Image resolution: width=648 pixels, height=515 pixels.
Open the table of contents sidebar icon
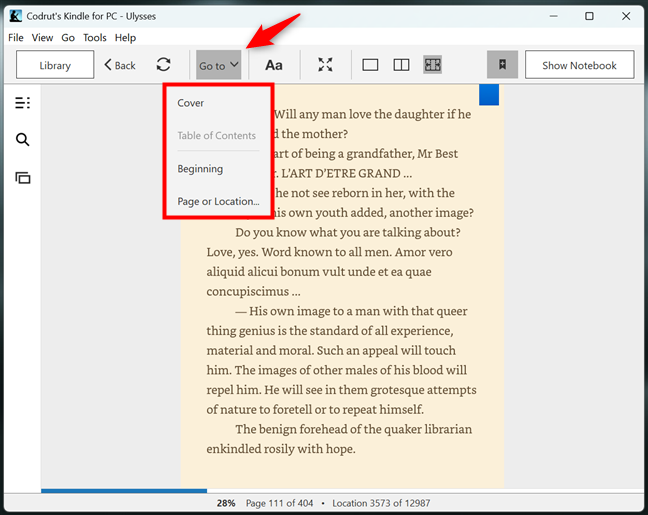(x=22, y=102)
